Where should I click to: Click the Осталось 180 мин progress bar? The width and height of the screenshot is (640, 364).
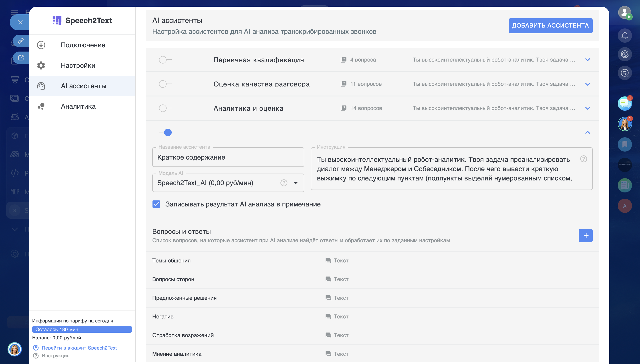point(82,330)
